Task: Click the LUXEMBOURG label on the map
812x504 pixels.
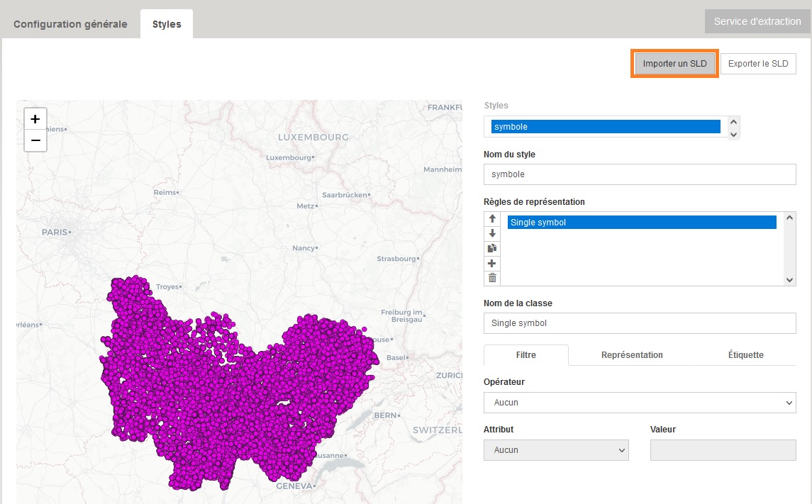Action: tap(313, 137)
